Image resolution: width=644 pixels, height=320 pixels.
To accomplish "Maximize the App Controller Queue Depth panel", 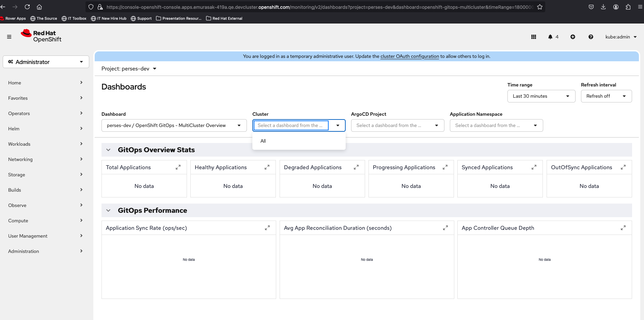I will 623,228.
